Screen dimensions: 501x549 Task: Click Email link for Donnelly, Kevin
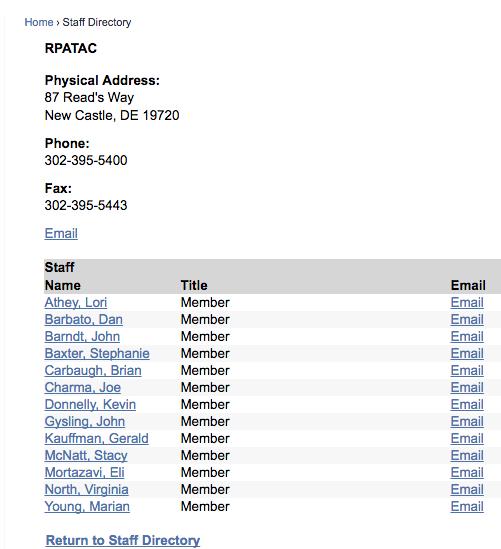[x=467, y=404]
